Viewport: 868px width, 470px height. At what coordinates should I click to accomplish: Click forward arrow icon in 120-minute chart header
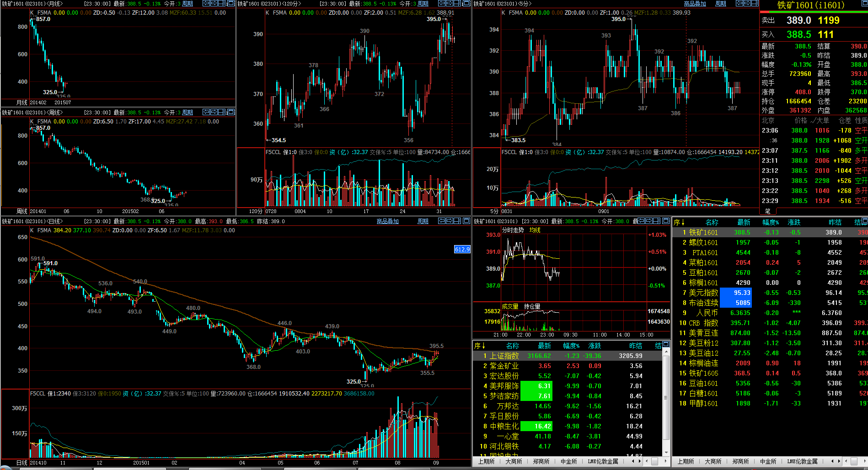tap(450, 3)
